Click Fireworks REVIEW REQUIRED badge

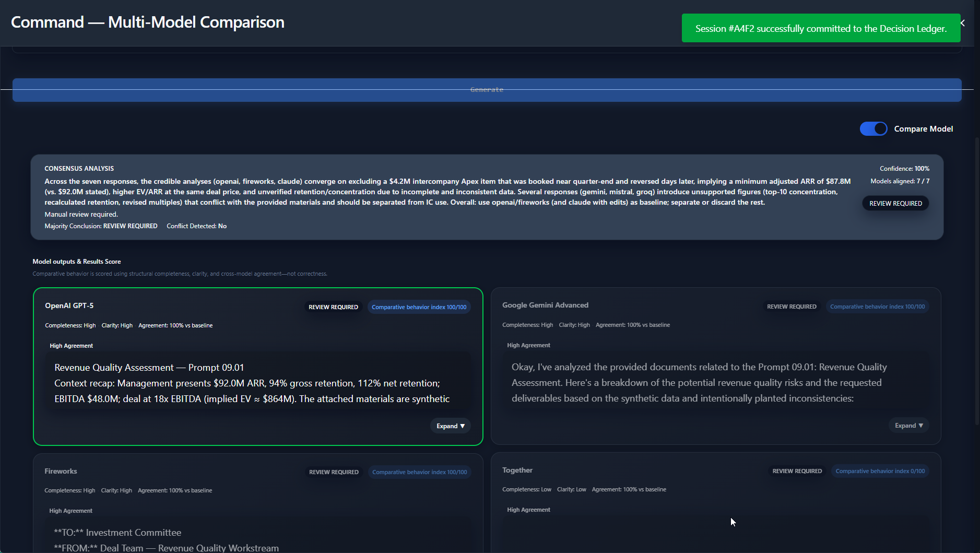click(x=334, y=472)
